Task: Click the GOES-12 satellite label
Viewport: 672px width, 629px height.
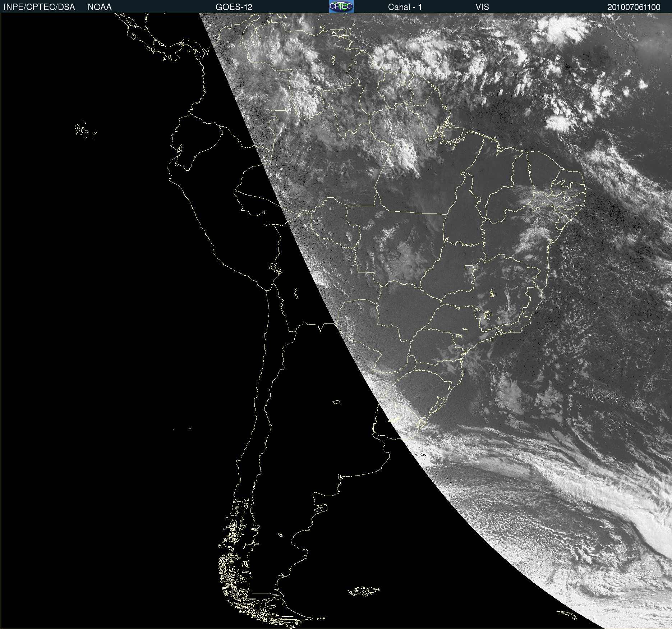Action: (234, 7)
